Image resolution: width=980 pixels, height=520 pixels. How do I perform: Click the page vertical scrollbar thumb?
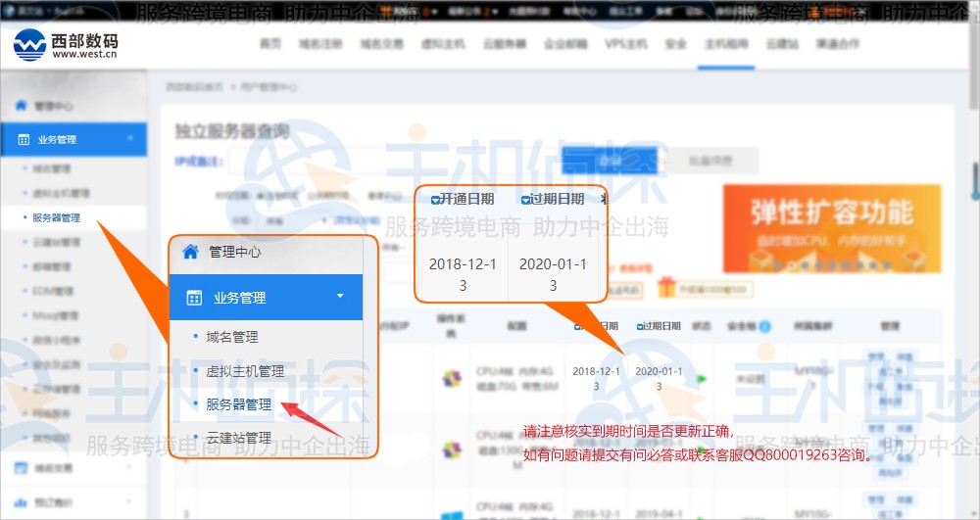(975, 181)
